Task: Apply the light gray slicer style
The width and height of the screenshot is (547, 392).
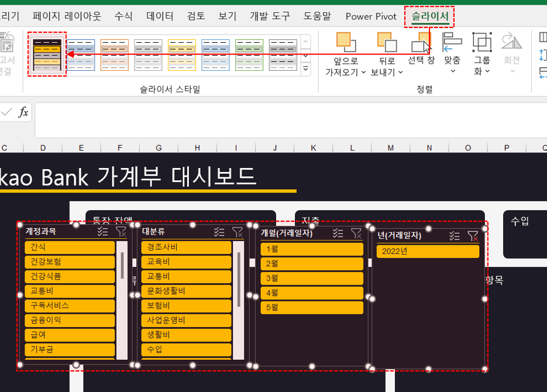Action: click(x=148, y=55)
